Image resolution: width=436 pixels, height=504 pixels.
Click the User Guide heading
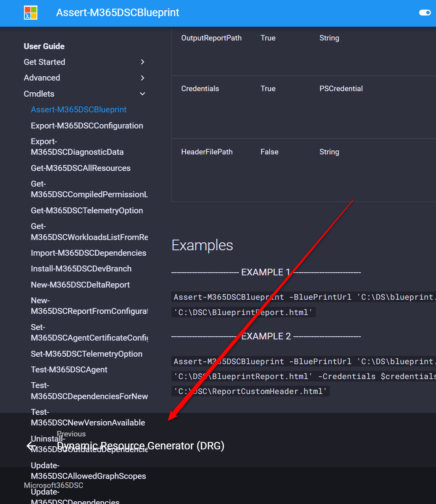tap(44, 46)
